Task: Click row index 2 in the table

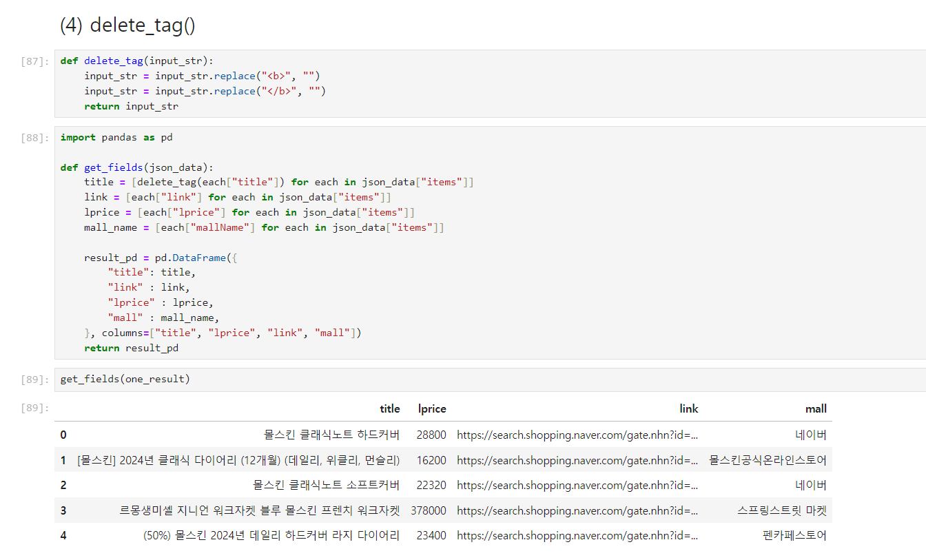Action: [63, 485]
